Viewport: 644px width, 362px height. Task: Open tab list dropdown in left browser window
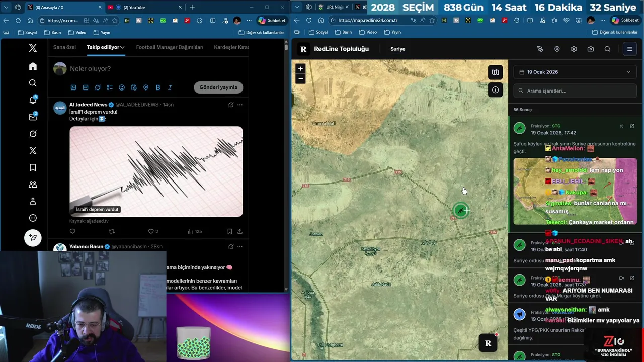coord(6,7)
